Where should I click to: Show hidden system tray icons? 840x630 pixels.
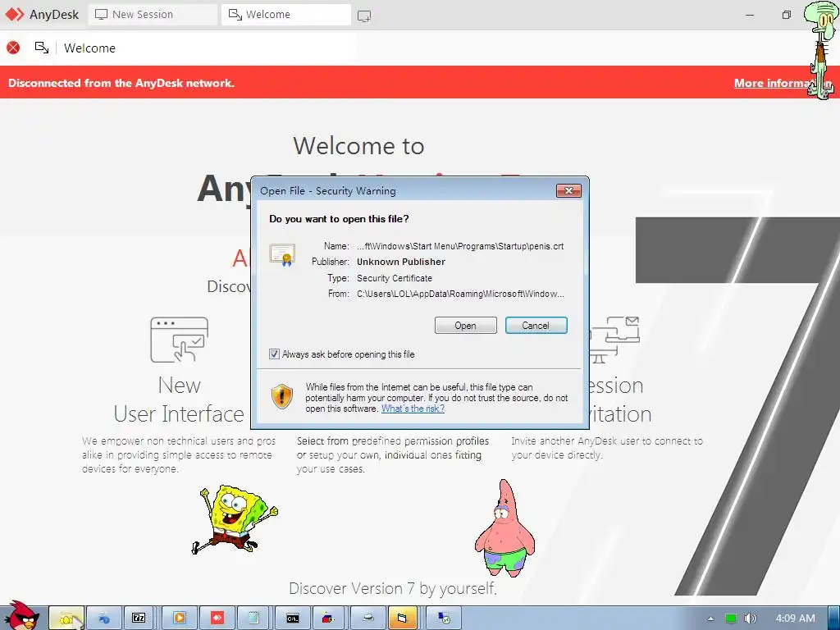pos(710,619)
